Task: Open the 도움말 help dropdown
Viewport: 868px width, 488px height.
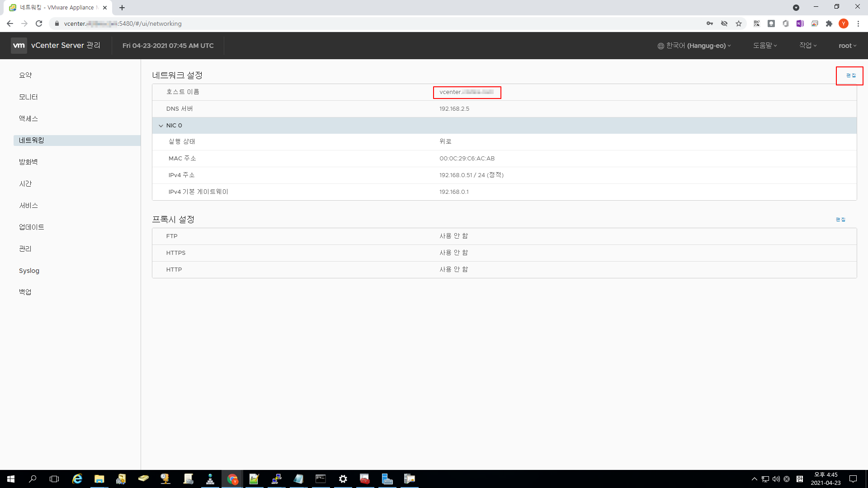Action: coord(764,46)
